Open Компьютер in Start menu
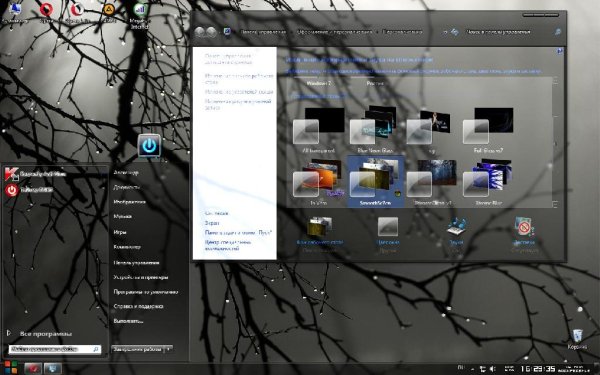 (127, 247)
